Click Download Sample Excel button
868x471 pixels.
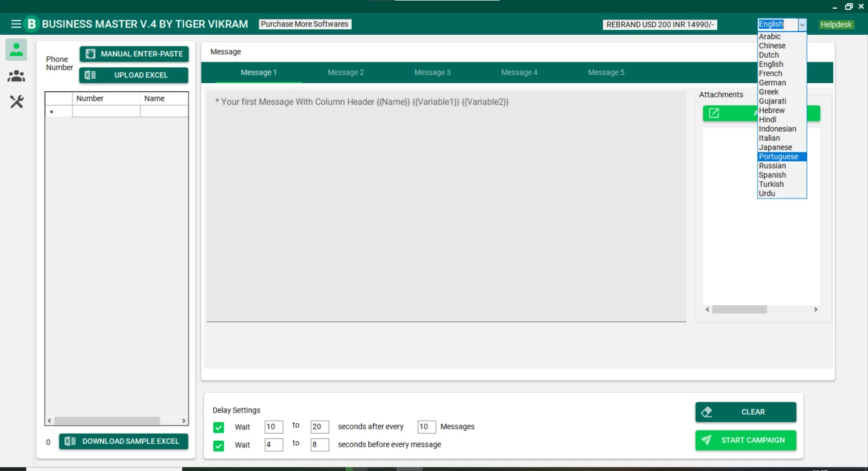coord(123,441)
